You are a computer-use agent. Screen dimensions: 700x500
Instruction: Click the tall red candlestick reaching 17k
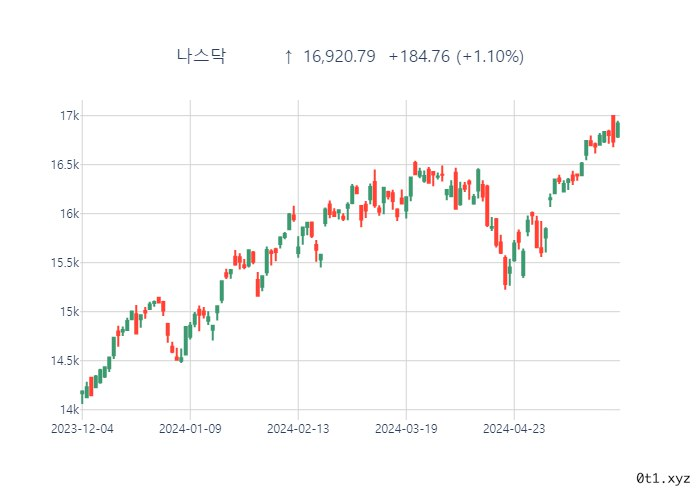[613, 130]
